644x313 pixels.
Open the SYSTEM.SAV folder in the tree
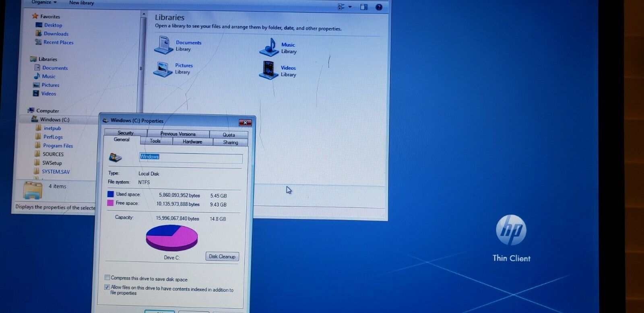click(x=56, y=172)
